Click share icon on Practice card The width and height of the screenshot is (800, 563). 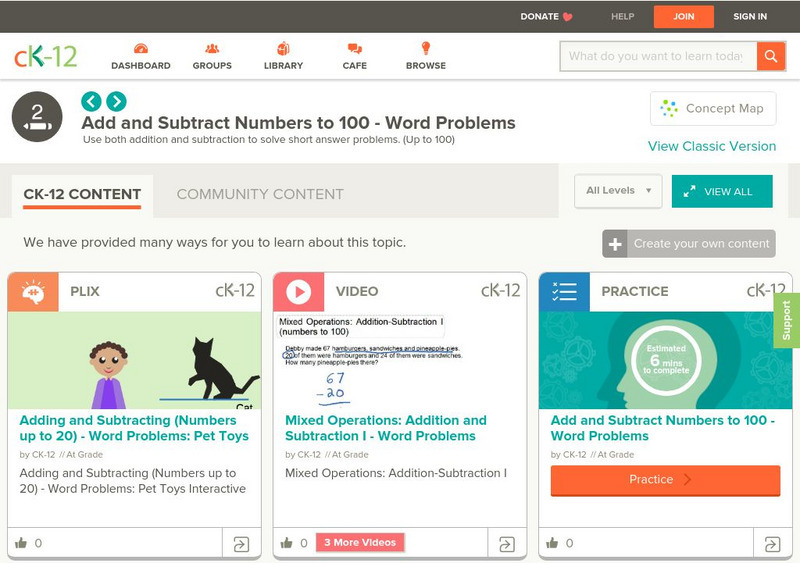(772, 544)
